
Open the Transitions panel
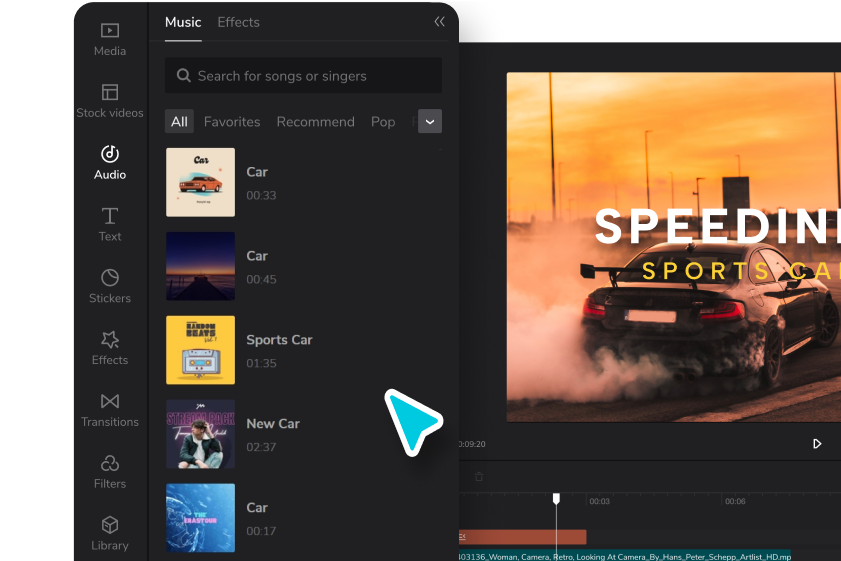click(110, 410)
